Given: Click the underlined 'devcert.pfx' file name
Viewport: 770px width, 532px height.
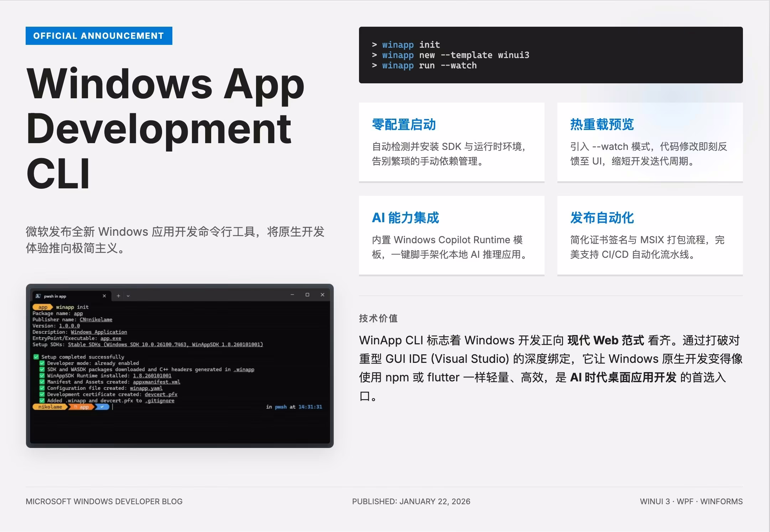Looking at the screenshot, I should click(x=161, y=394).
